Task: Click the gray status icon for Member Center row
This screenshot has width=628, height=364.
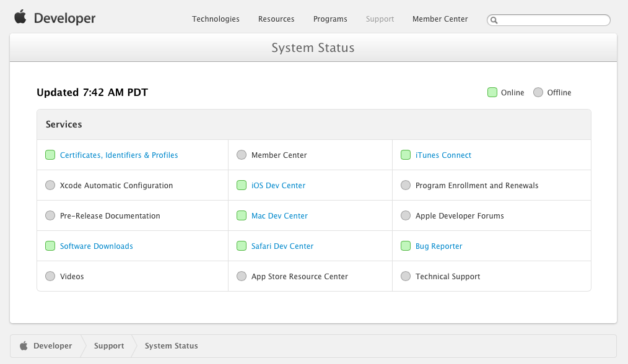Action: (x=242, y=155)
